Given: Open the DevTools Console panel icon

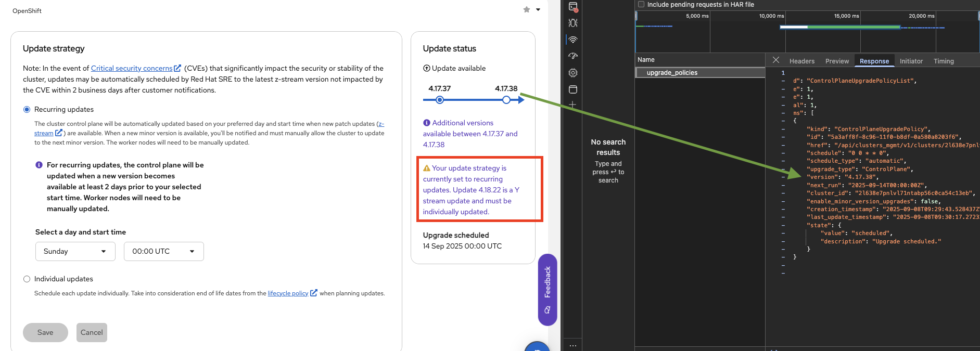Looking at the screenshot, I should pos(573,7).
